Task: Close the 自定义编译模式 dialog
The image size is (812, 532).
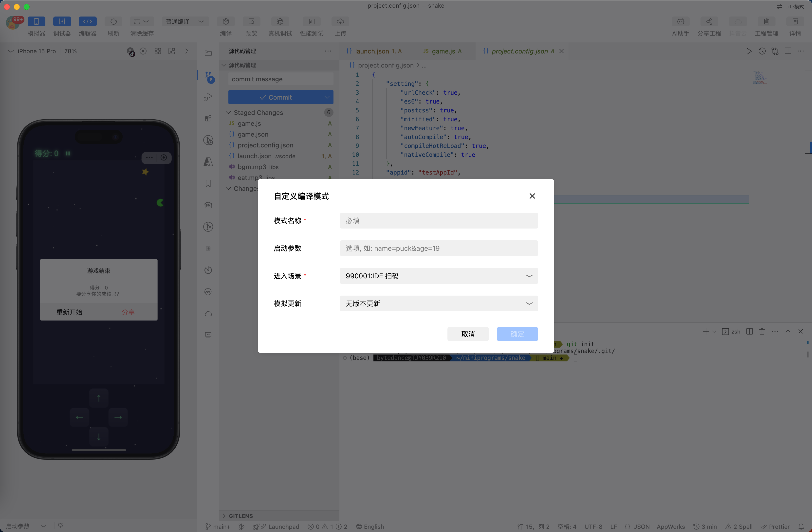Action: [x=532, y=196]
